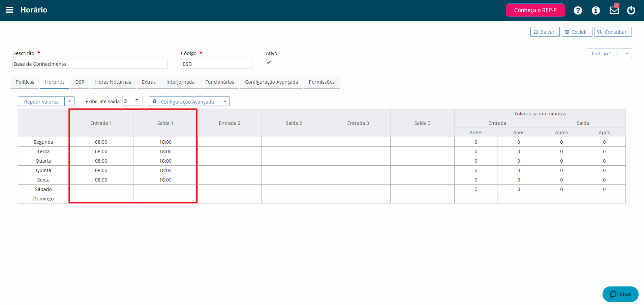Click the Entrada 1 column header
Screen dimensions: 644x305
coord(101,123)
